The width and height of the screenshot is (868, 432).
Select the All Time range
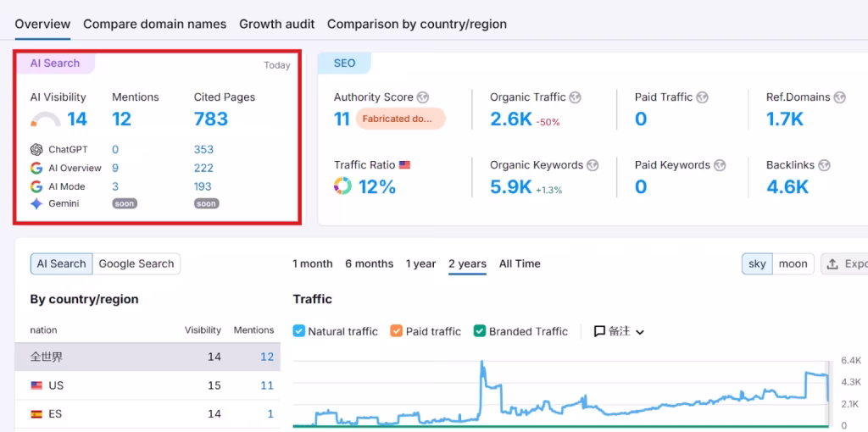pyautogui.click(x=520, y=263)
